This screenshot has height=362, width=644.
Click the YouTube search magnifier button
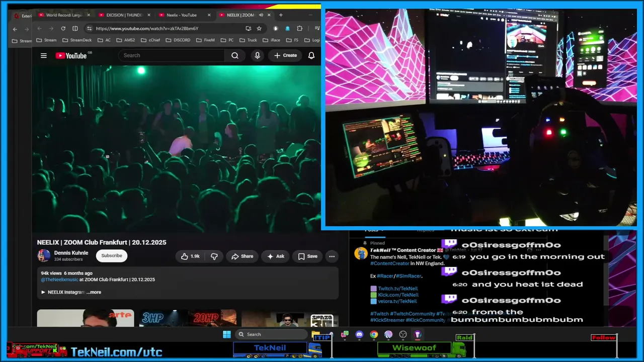[235, 56]
